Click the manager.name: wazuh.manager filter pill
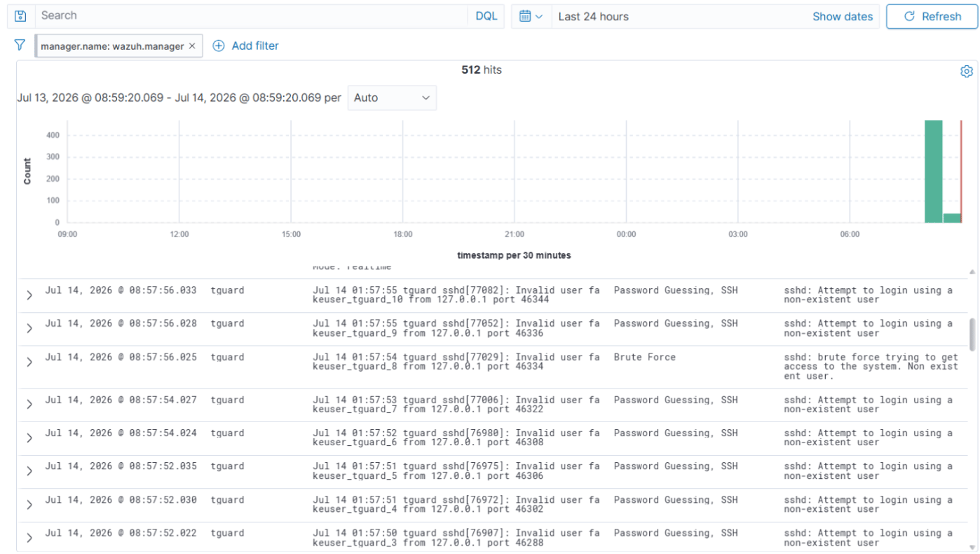The image size is (980, 554). 112,46
